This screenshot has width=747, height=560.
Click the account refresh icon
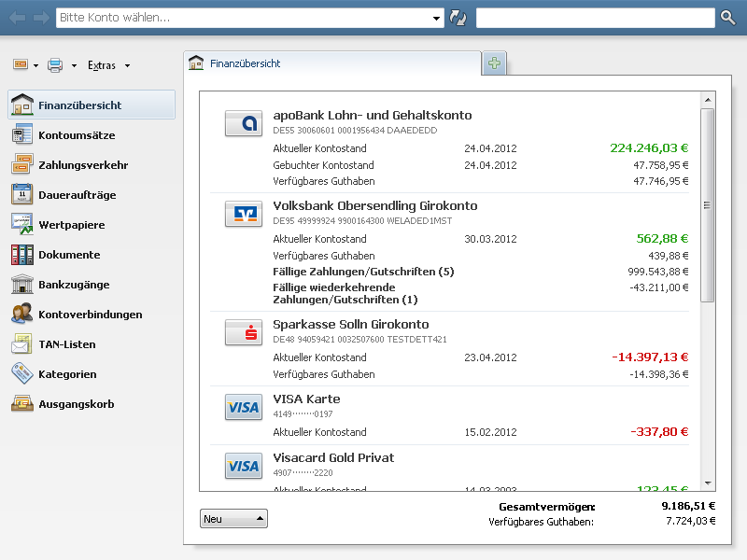point(458,17)
